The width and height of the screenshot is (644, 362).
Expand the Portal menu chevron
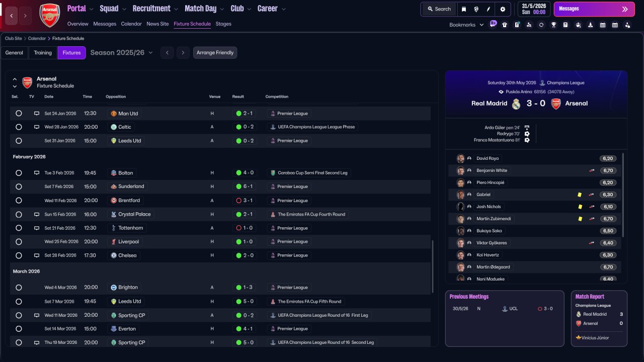click(x=91, y=9)
